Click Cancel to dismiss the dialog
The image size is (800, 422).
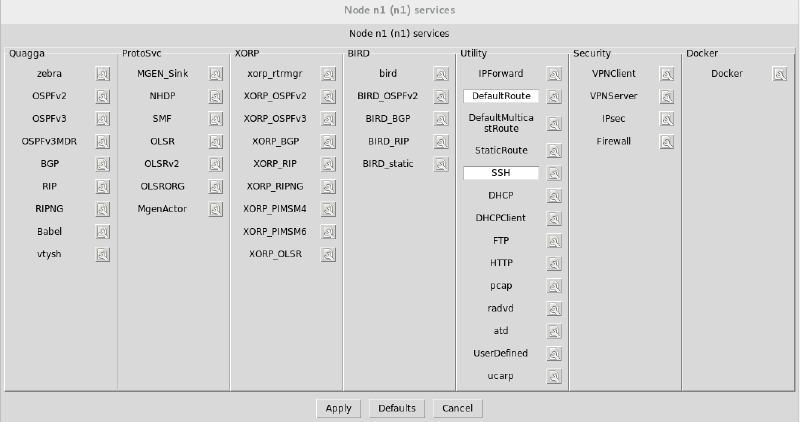457,408
